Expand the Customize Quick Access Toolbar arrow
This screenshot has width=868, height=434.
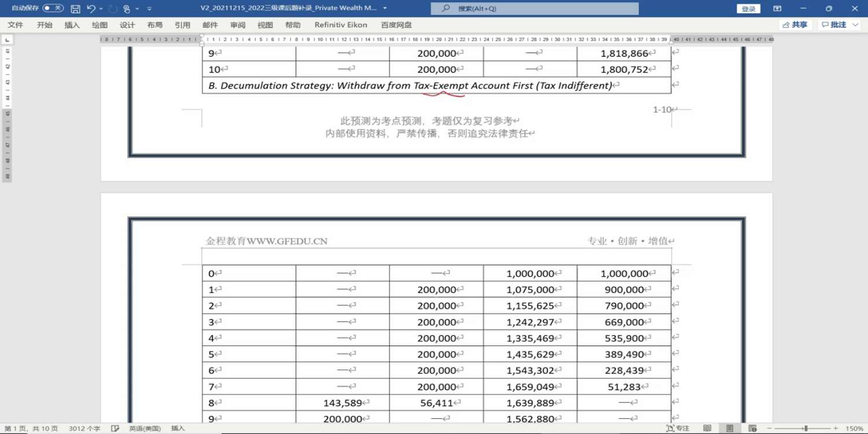149,9
